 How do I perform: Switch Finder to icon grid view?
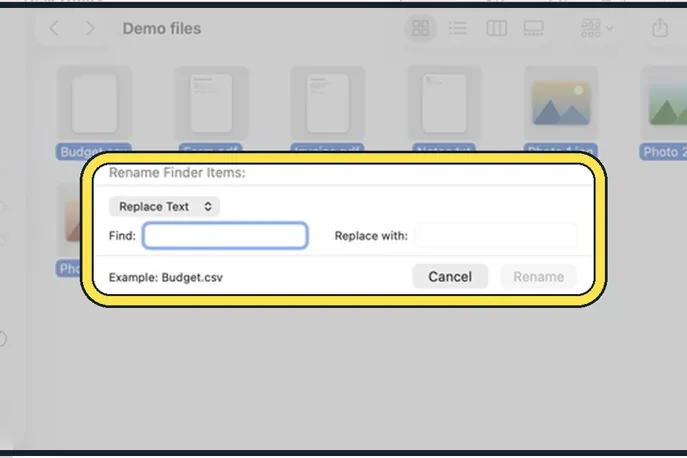[x=420, y=28]
